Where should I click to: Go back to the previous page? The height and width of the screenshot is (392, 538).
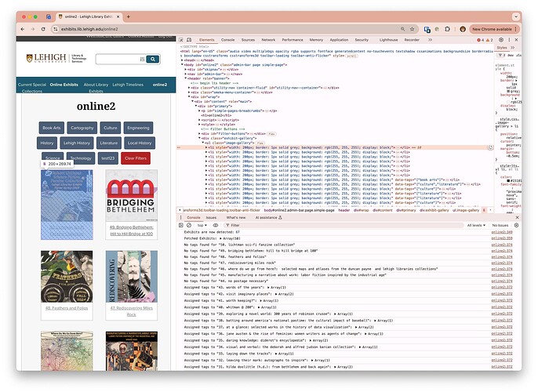click(22, 29)
